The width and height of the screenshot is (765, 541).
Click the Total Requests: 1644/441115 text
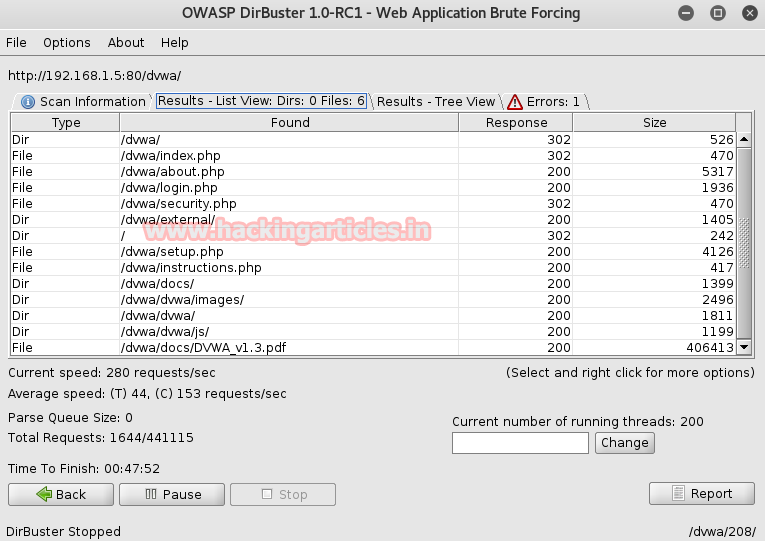[101, 438]
